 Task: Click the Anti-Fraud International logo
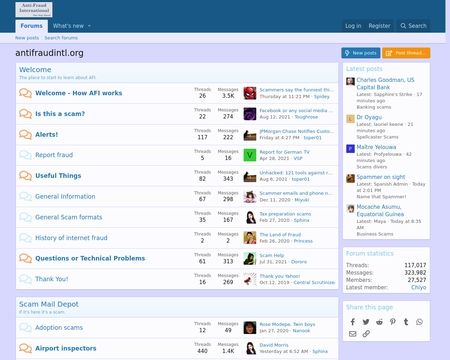point(34,9)
